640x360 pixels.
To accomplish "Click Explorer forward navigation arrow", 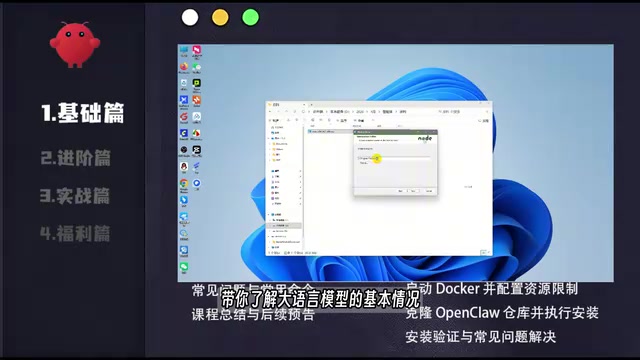I will click(278, 111).
